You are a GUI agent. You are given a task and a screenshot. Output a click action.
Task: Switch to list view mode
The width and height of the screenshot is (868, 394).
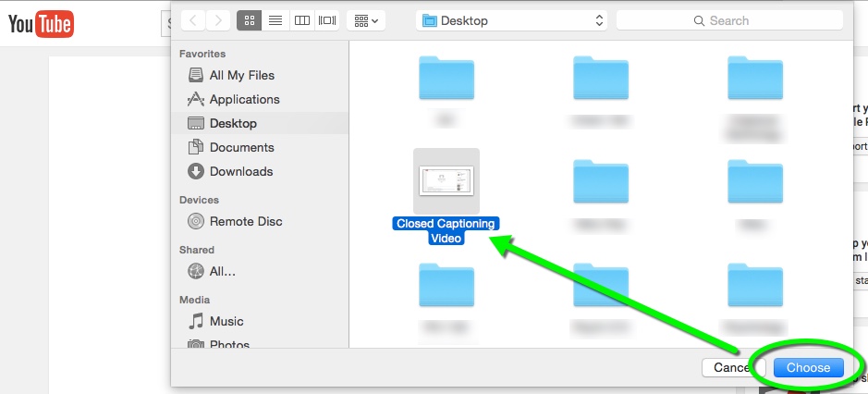(x=275, y=19)
